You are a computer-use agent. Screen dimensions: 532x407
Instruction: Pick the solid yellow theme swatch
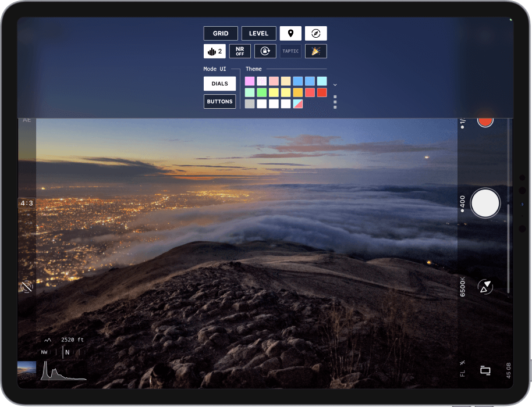click(274, 92)
